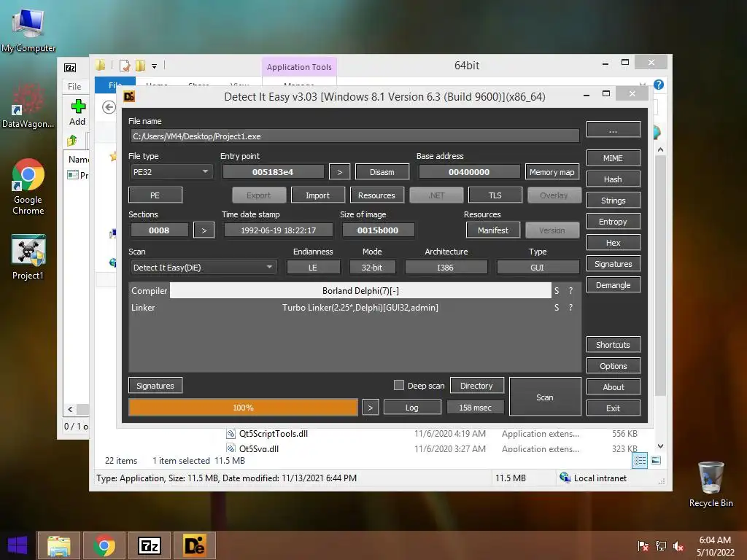The width and height of the screenshot is (747, 560).
Task: Click the PE button
Action: (155, 195)
